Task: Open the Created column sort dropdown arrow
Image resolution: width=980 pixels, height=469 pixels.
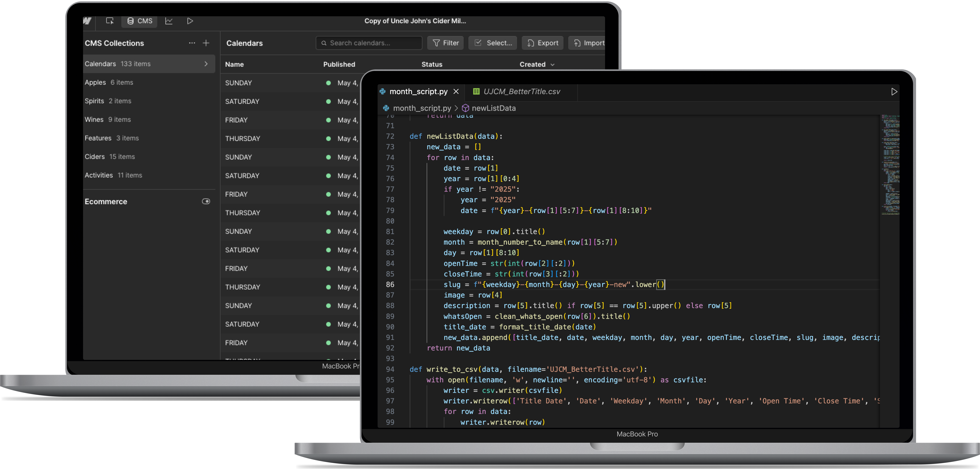Action: (x=553, y=65)
